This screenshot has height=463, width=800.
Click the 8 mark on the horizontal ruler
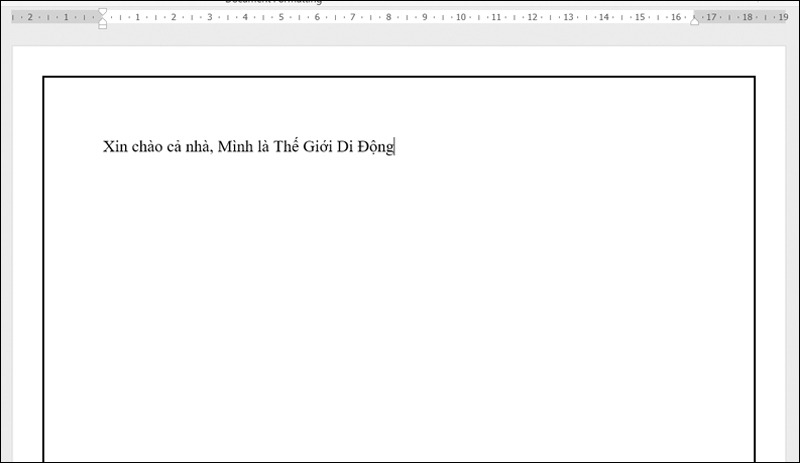(389, 17)
